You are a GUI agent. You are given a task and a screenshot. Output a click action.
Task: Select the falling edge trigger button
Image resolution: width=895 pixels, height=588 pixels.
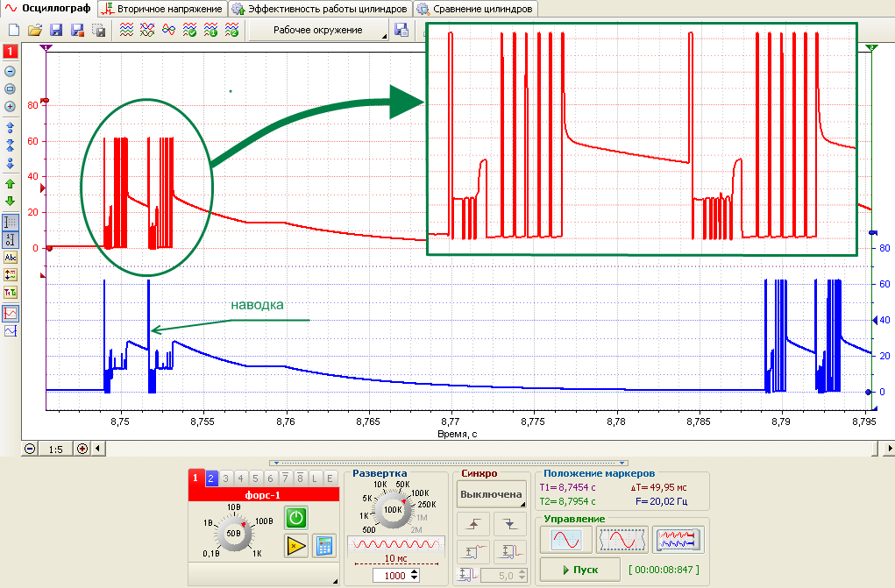click(x=509, y=524)
